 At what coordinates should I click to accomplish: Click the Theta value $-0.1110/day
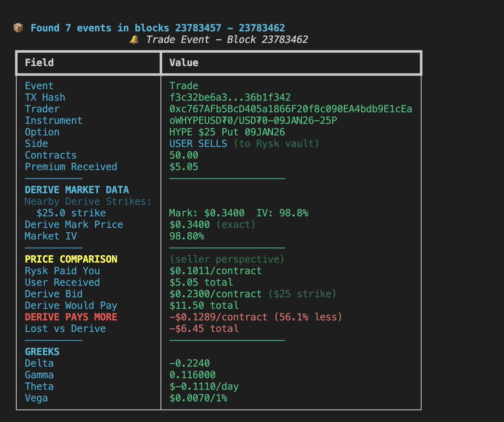pyautogui.click(x=204, y=386)
